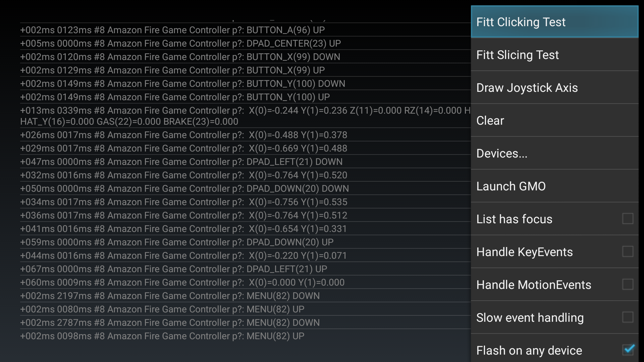Screen dimensions: 644x362
Task: Open the Devices... menu entry
Action: 554,154
